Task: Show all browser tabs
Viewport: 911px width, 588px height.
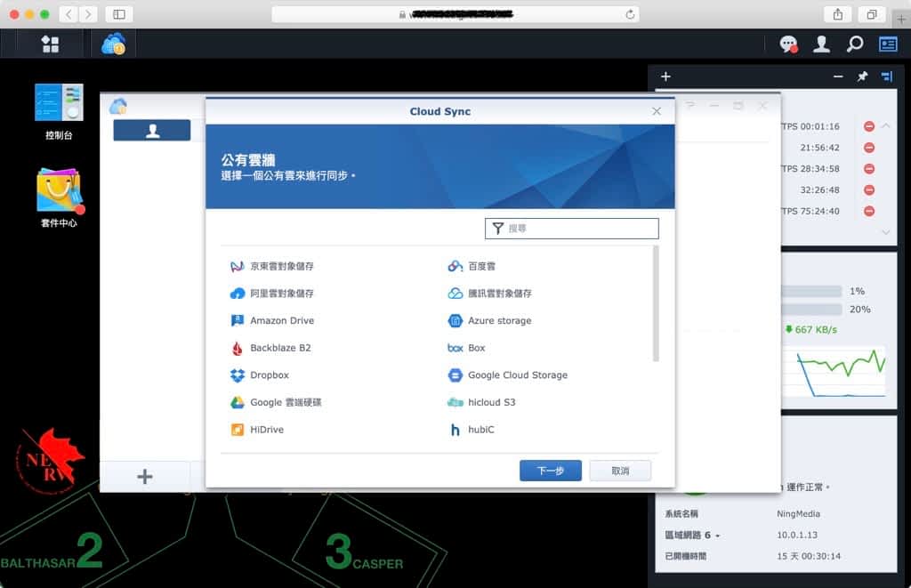Action: (x=872, y=14)
